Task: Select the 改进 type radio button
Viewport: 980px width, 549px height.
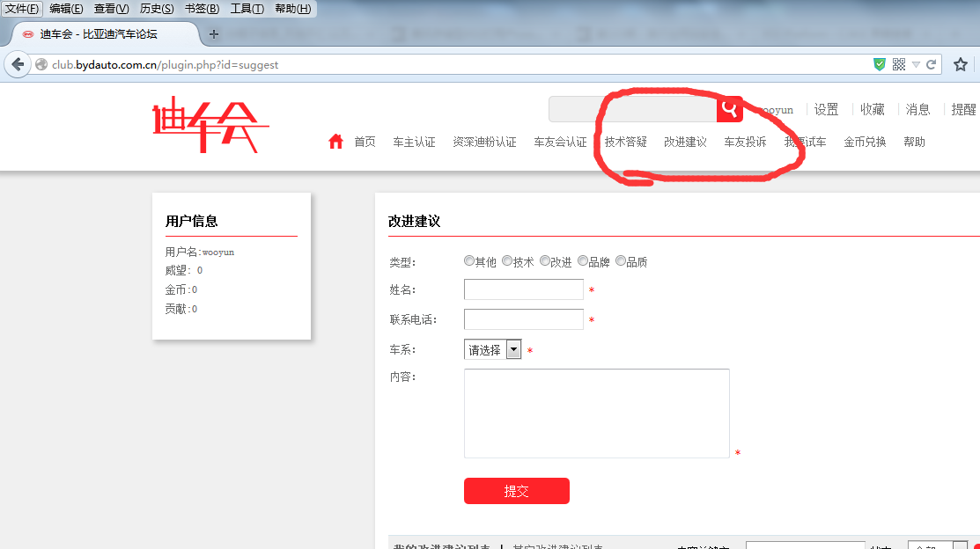Action: click(545, 260)
